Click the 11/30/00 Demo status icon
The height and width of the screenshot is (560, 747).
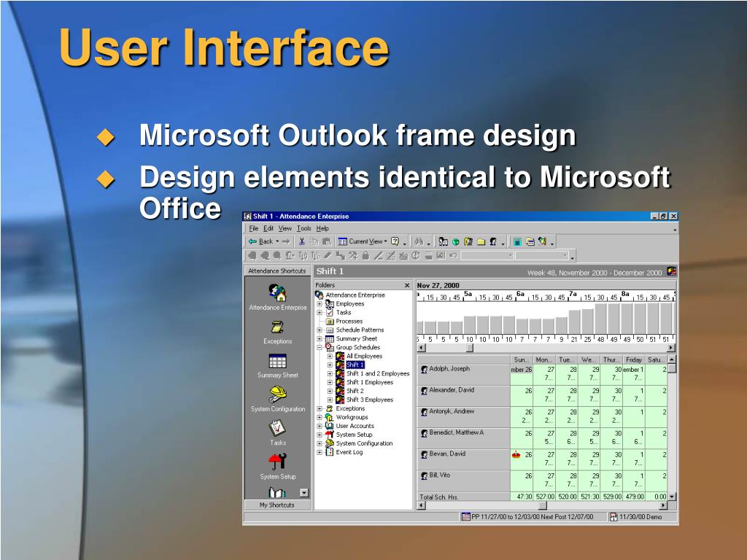tap(614, 517)
